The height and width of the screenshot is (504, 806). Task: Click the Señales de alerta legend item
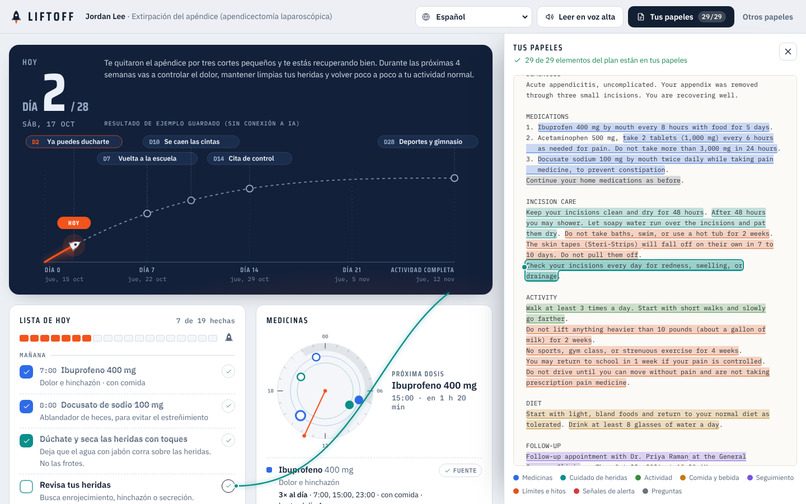click(x=604, y=491)
